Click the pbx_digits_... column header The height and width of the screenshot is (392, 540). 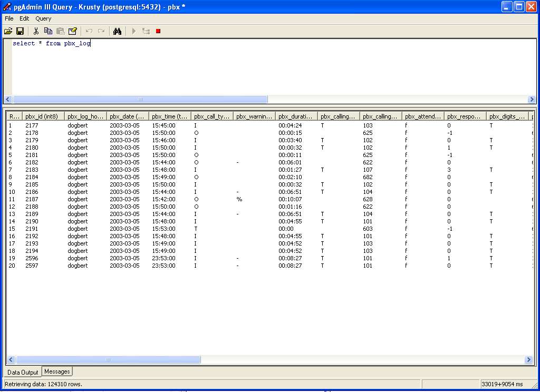click(507, 116)
